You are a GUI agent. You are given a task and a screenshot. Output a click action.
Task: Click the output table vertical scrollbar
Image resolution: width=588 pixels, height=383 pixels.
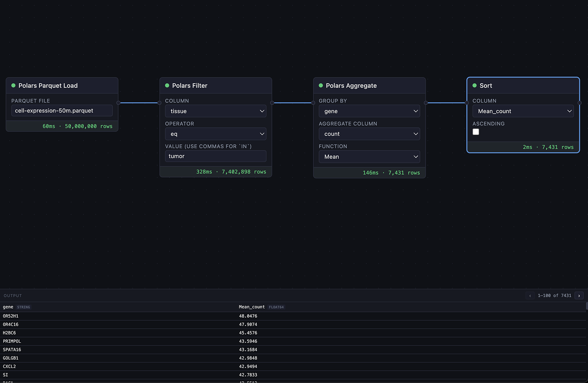coord(587,306)
